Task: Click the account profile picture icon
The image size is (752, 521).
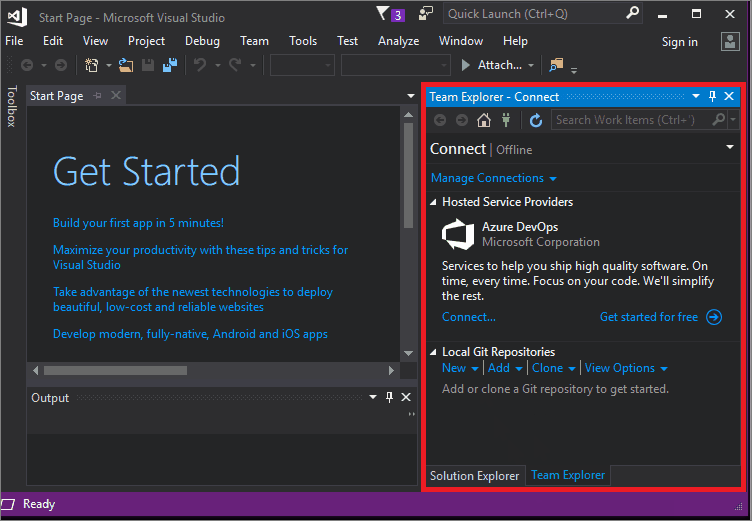Action: pyautogui.click(x=730, y=42)
